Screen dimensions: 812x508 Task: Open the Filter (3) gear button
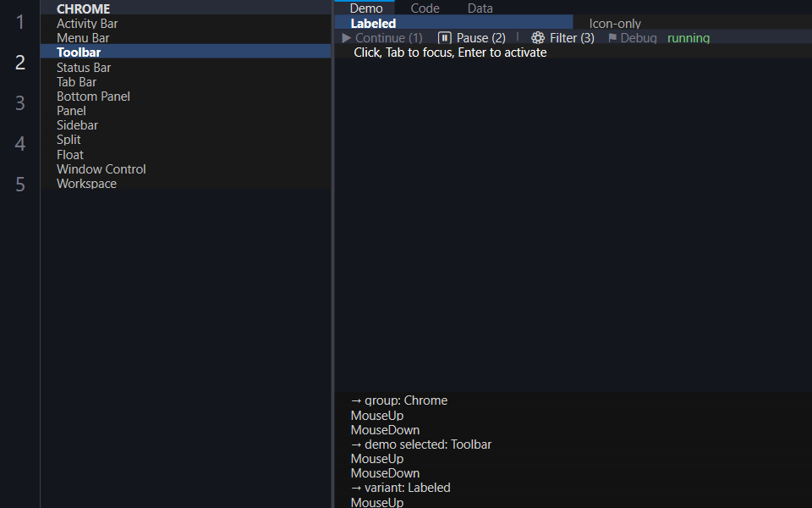(563, 38)
